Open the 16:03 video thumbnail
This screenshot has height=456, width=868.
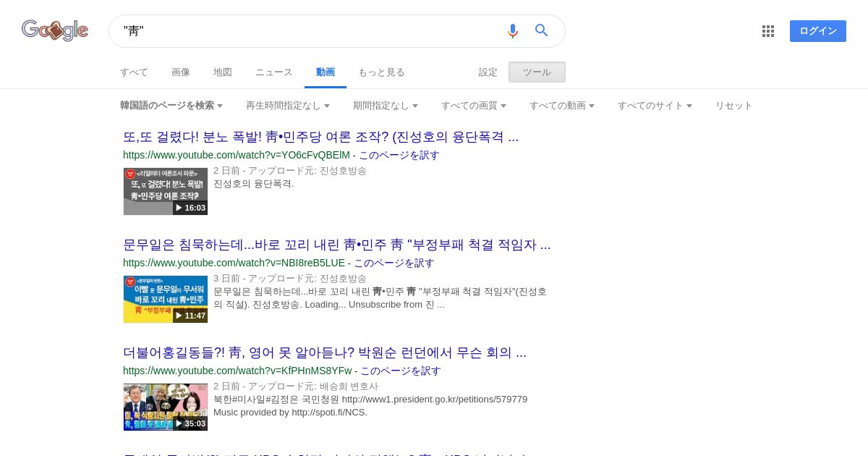pos(166,191)
